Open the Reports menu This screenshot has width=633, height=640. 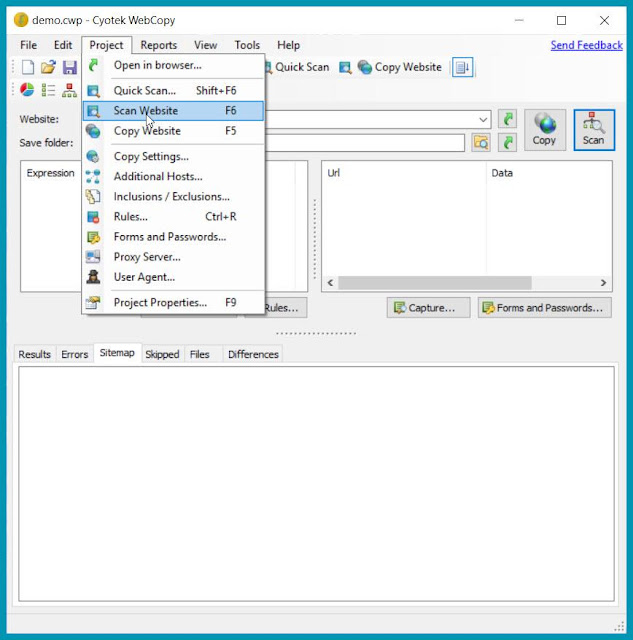point(159,45)
